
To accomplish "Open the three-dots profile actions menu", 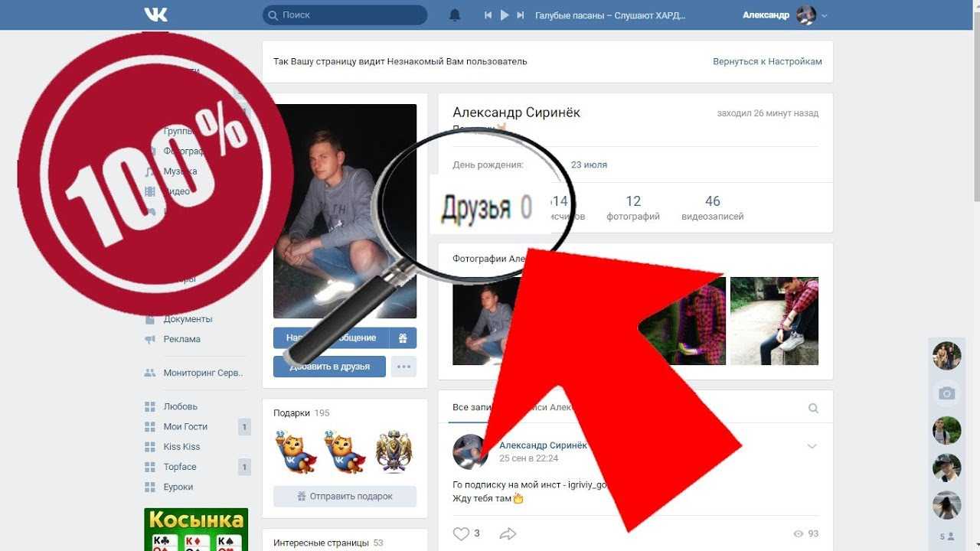I will (403, 367).
